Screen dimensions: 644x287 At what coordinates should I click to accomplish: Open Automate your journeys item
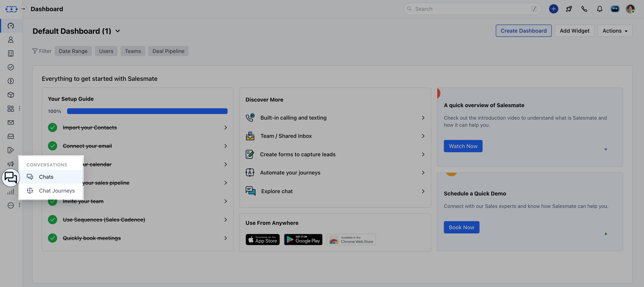point(335,172)
